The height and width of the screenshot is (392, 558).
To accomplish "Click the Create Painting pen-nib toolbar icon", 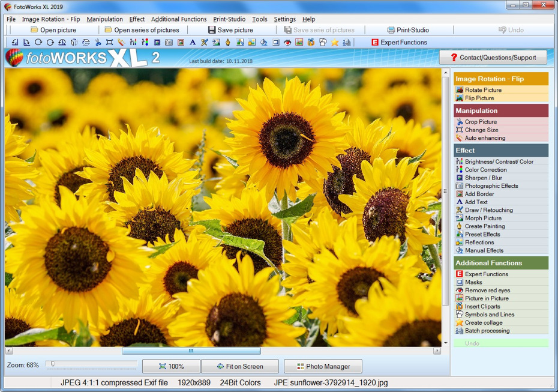I will (228, 43).
